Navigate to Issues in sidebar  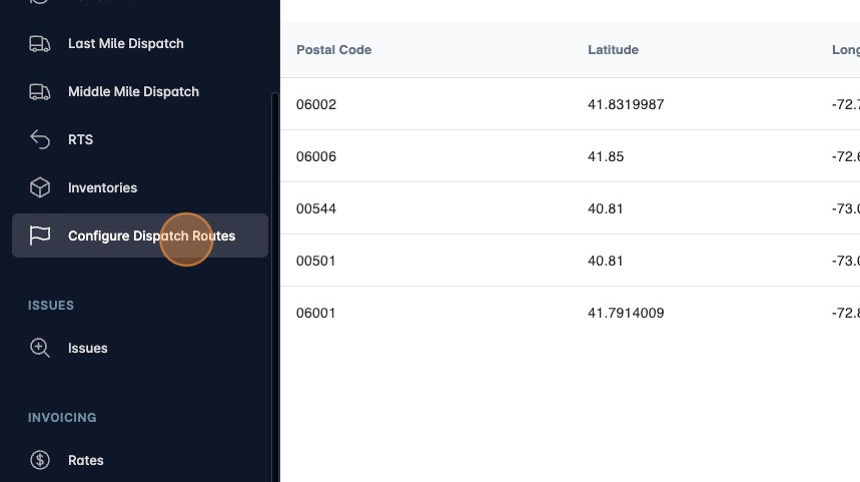(87, 348)
